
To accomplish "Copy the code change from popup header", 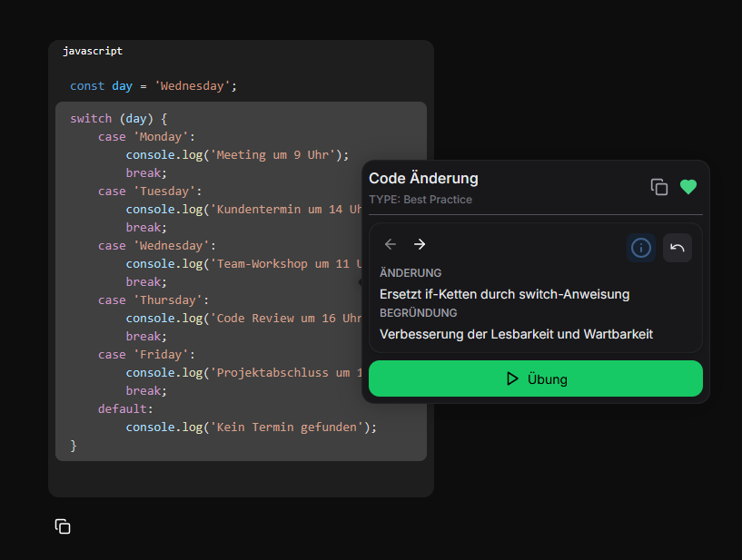I will click(x=659, y=187).
